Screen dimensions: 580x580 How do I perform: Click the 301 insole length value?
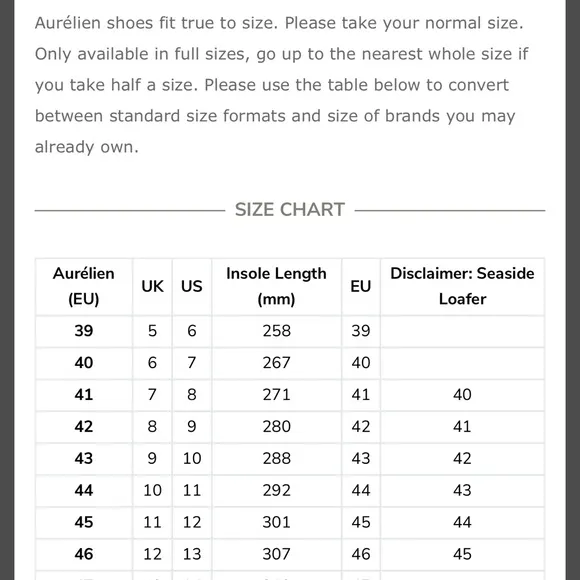pos(276,522)
